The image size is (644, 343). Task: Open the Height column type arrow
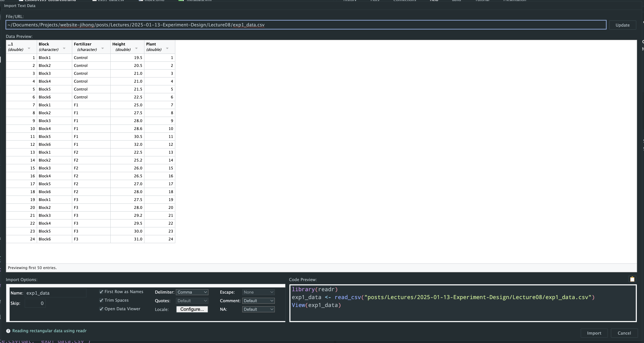click(x=136, y=48)
